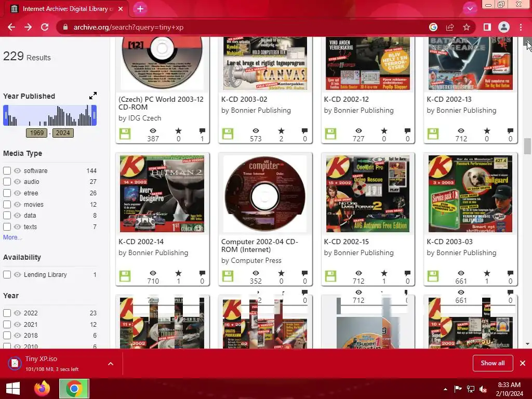Toggle the eye icon beside Lending Library

[x=17, y=274]
